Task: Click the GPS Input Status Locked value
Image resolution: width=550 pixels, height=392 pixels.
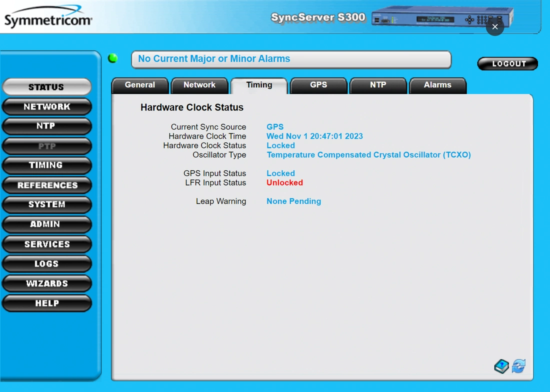Action: [x=280, y=173]
